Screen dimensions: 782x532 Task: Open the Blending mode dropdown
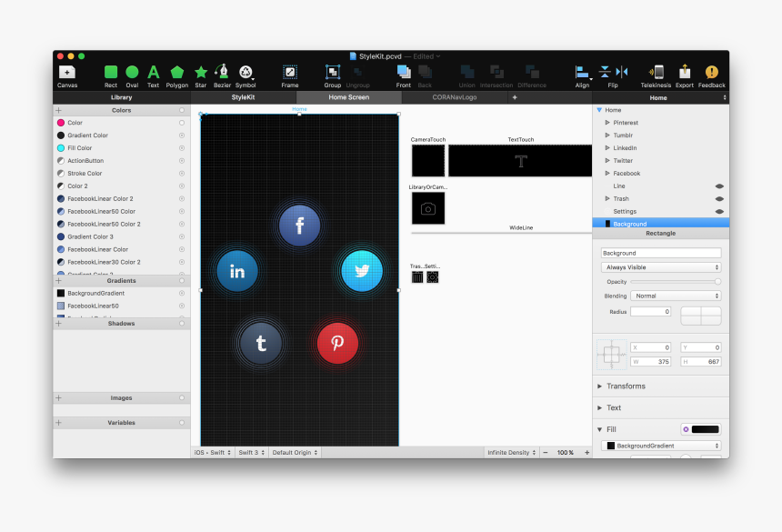pyautogui.click(x=676, y=295)
